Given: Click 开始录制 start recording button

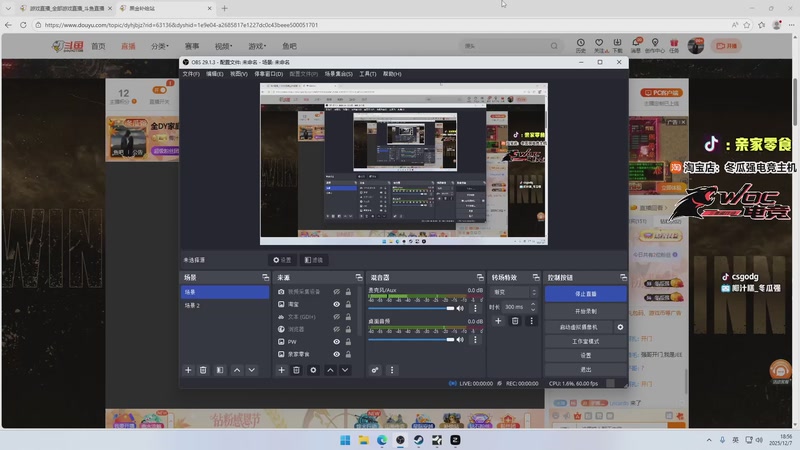Looking at the screenshot, I should click(x=585, y=311).
